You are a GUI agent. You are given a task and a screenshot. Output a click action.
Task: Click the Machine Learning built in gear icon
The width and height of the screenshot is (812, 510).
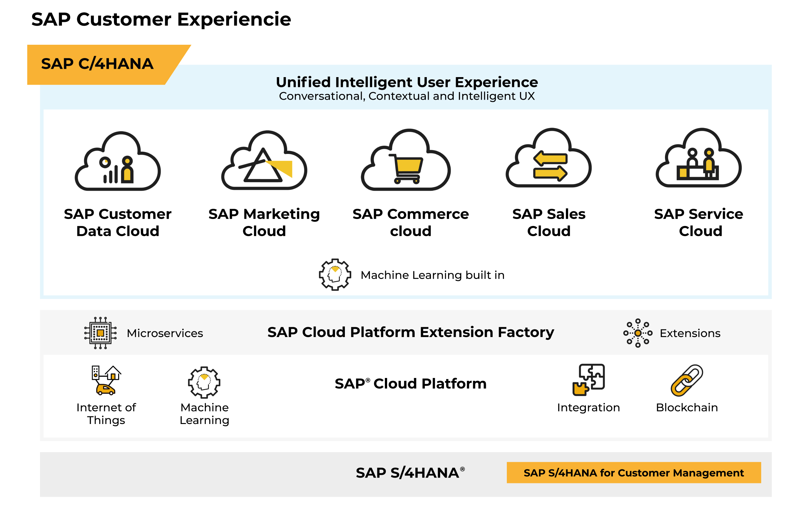click(x=335, y=275)
